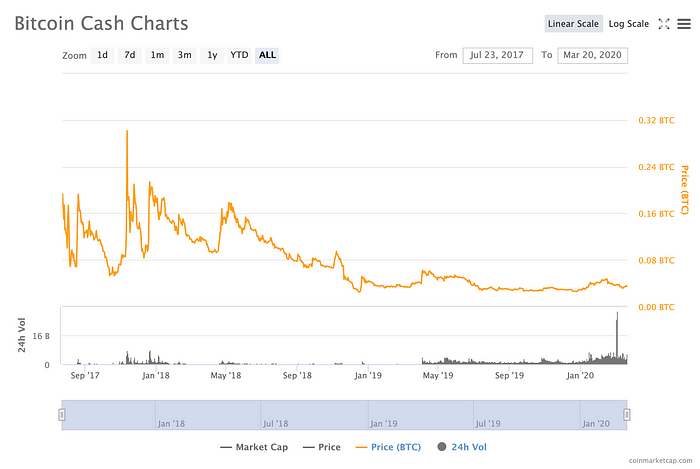
Task: Click the 16 B volume axis label
Action: click(x=41, y=336)
